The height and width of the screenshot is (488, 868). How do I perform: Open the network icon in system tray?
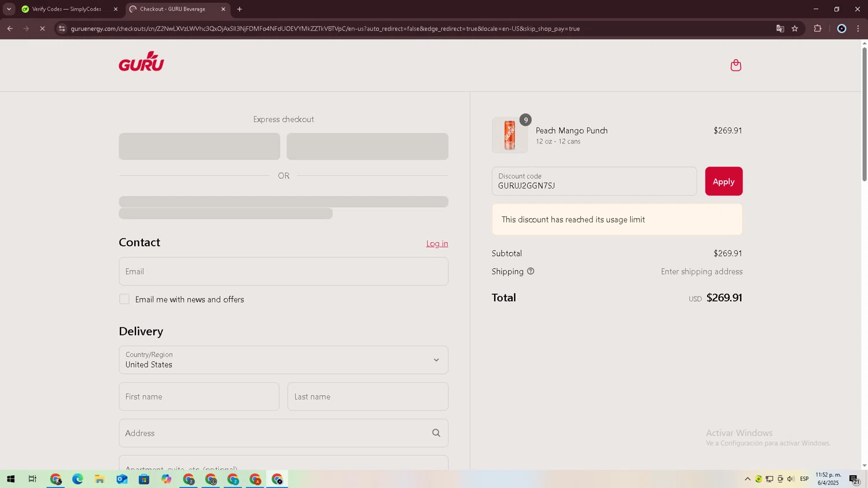coord(770,479)
